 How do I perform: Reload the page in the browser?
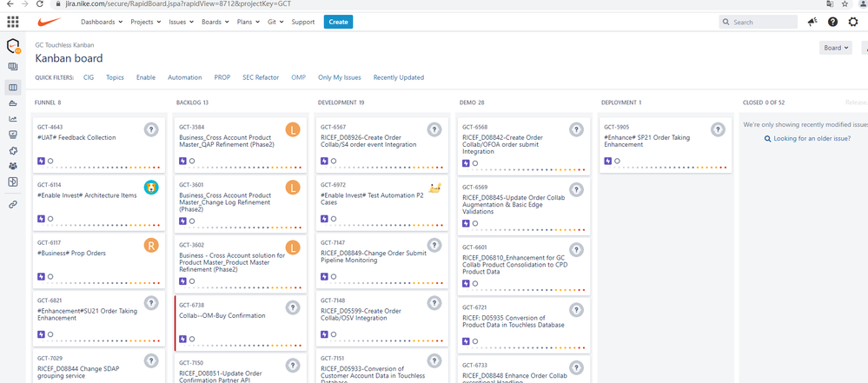(40, 3)
